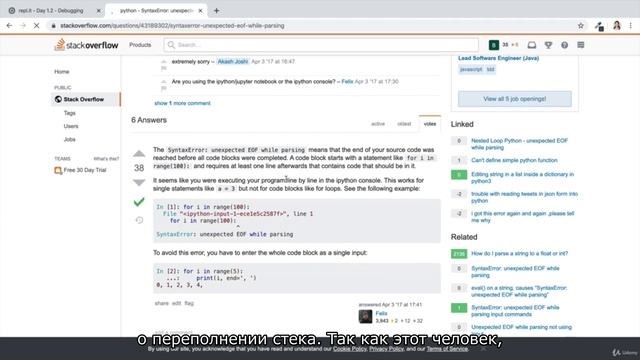Flag Felix's ipython/jupyter comment
The width and height of the screenshot is (640, 360).
164,88
